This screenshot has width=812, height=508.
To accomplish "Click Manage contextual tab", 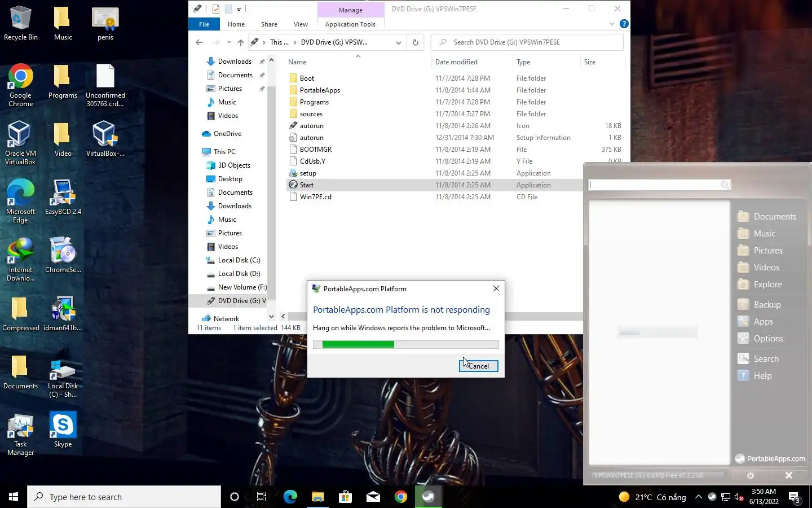I will tap(350, 10).
